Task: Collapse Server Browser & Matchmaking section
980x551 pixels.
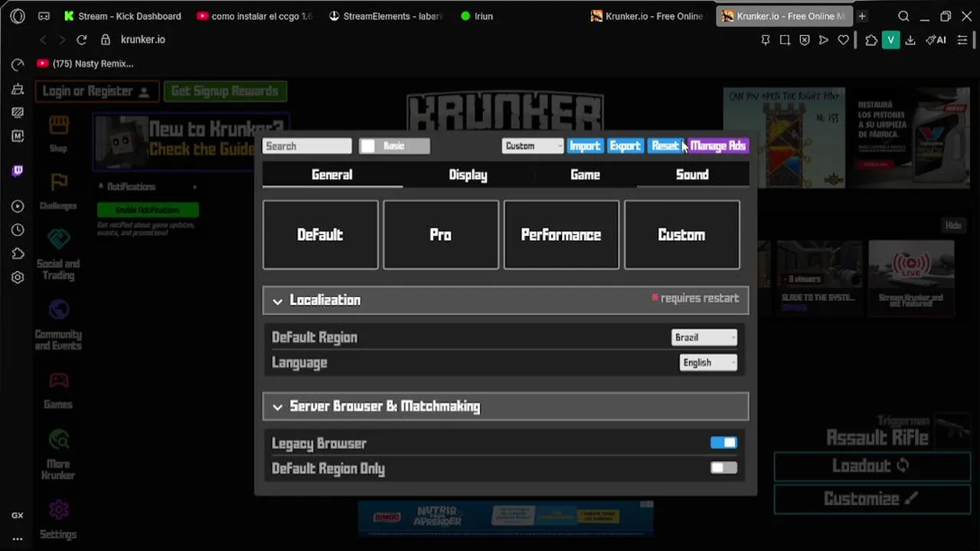Action: 505,406
